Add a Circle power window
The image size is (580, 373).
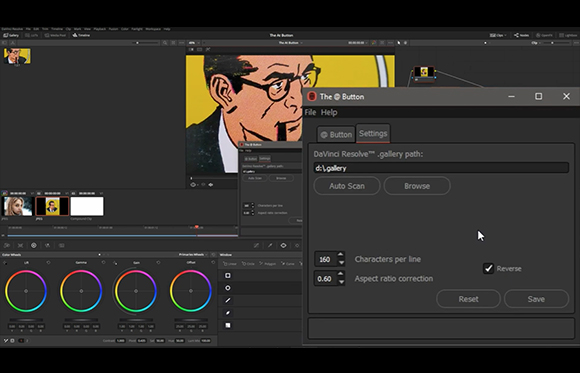tap(248, 264)
